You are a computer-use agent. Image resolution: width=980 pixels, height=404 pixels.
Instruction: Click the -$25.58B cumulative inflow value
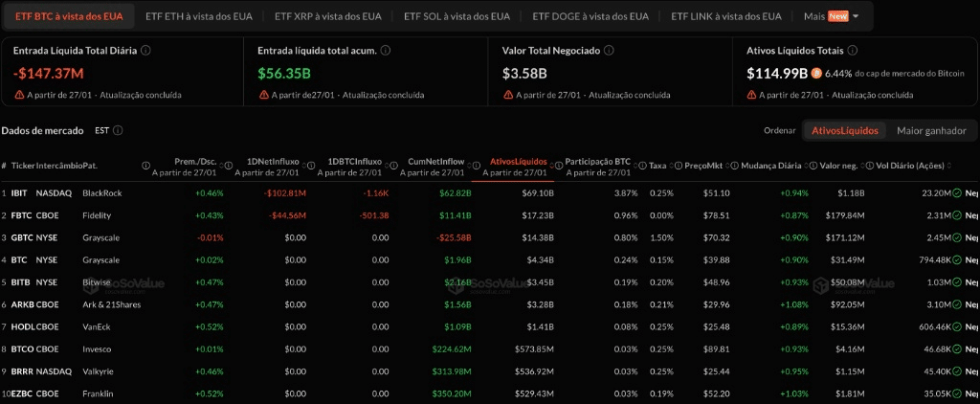click(x=455, y=237)
